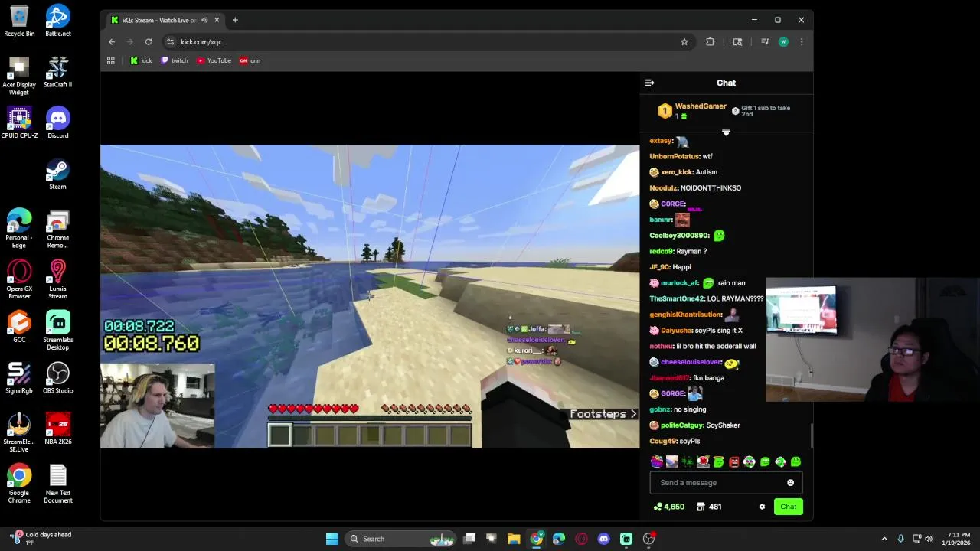Image resolution: width=980 pixels, height=551 pixels.
Task: Bookmark this page with the star icon
Action: (x=684, y=42)
